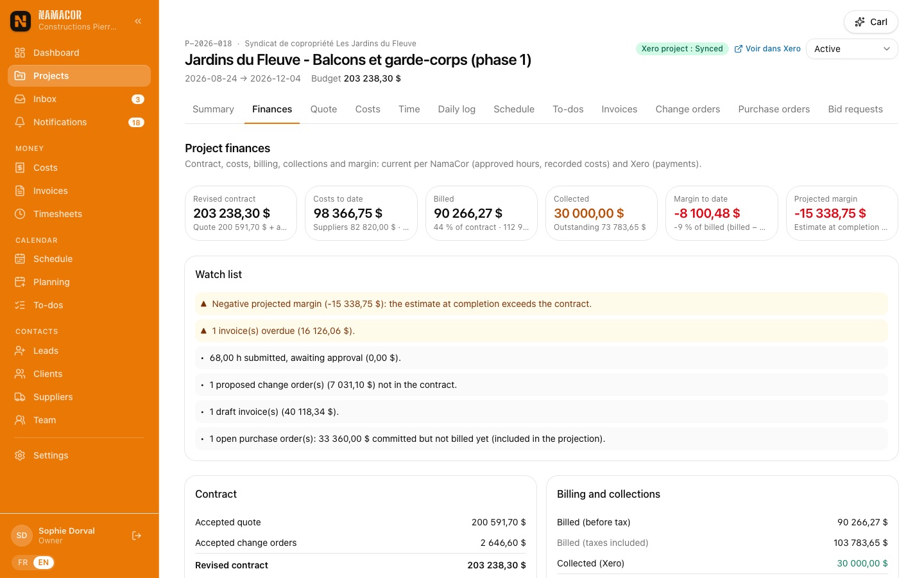Open the project Costs tab
Viewport: 924px width, 578px height.
tap(368, 109)
